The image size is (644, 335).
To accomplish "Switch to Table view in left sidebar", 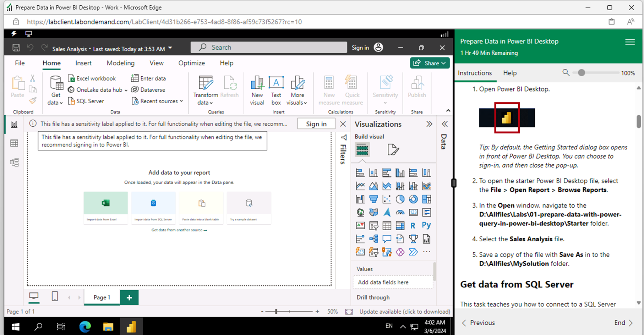I will click(x=14, y=143).
